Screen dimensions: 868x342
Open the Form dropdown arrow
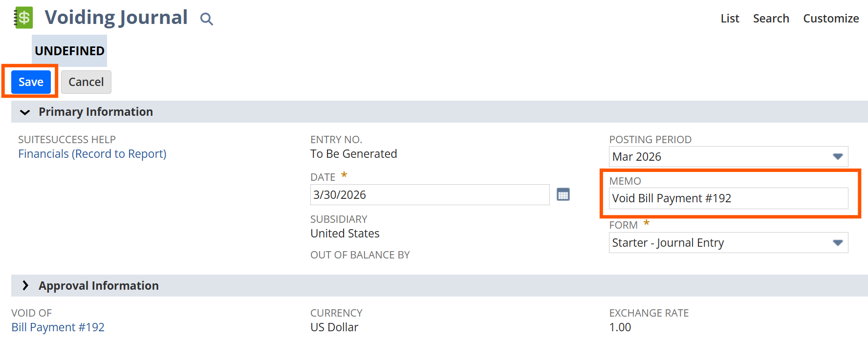838,243
